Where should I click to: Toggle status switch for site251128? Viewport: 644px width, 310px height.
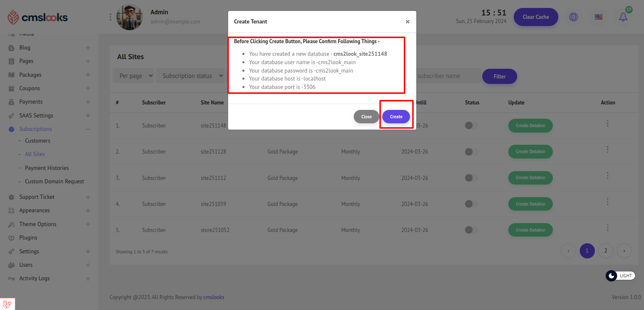click(x=471, y=152)
